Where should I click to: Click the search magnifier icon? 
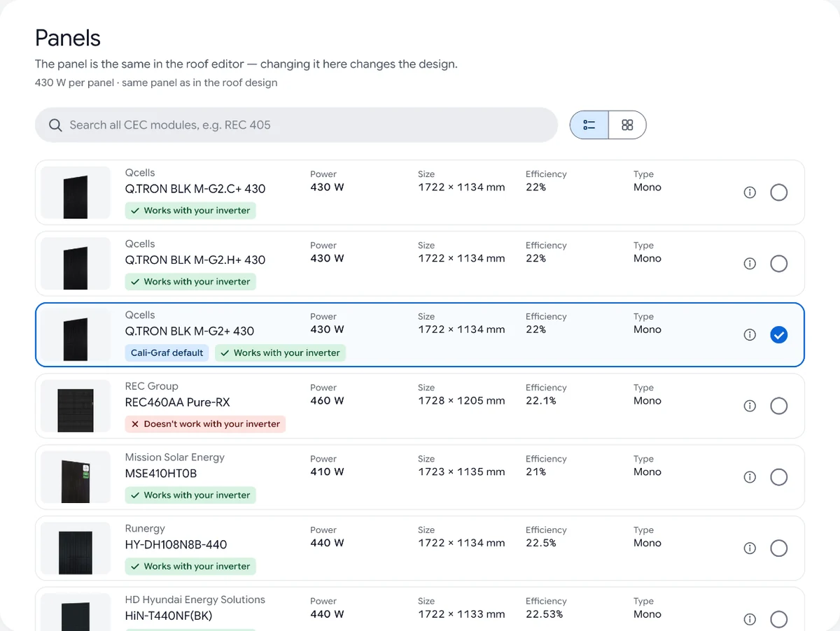click(55, 125)
